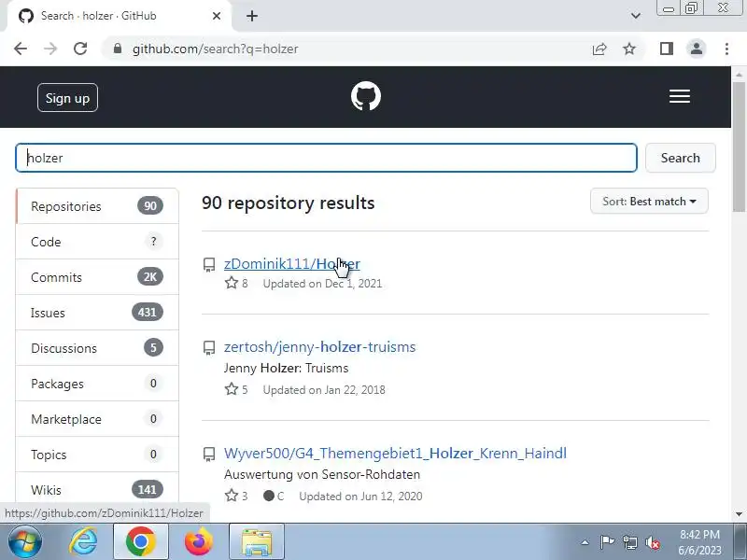Select the Wikis filter

(x=97, y=489)
